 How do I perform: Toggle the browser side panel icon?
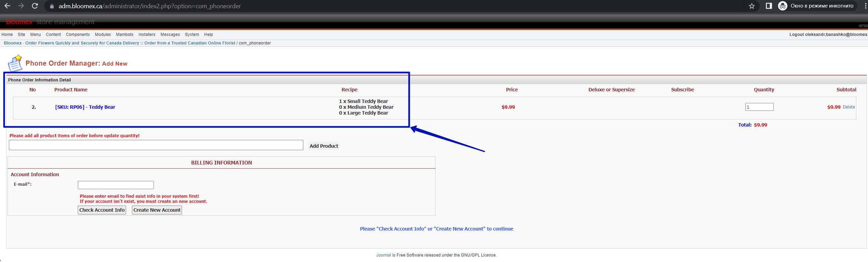point(769,6)
